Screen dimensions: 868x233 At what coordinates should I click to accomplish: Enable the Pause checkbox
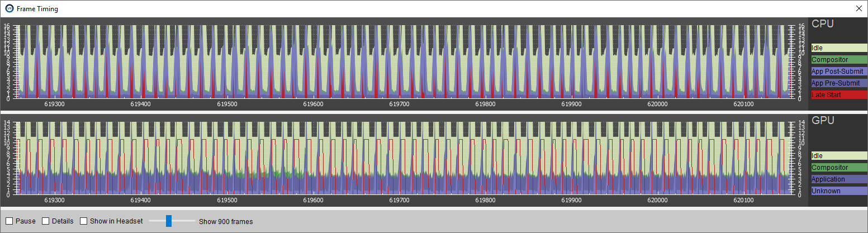pos(9,221)
